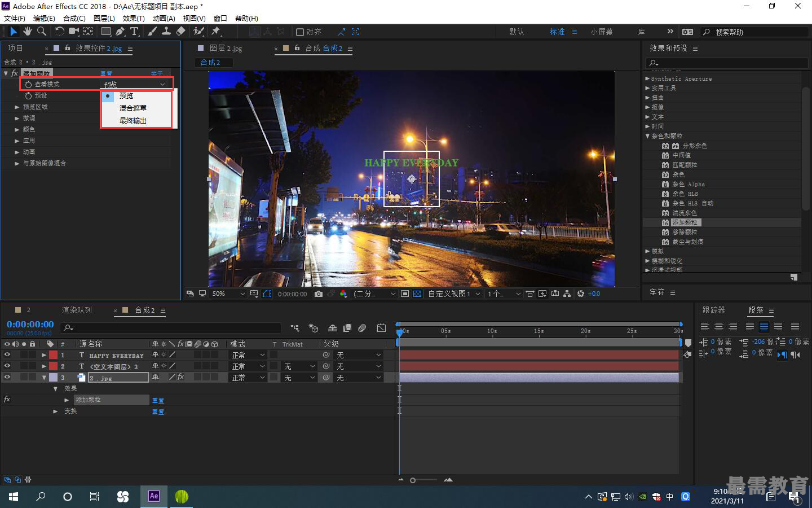This screenshot has height=508, width=812.
Task: Expand the 微调 property group
Action: (17, 118)
